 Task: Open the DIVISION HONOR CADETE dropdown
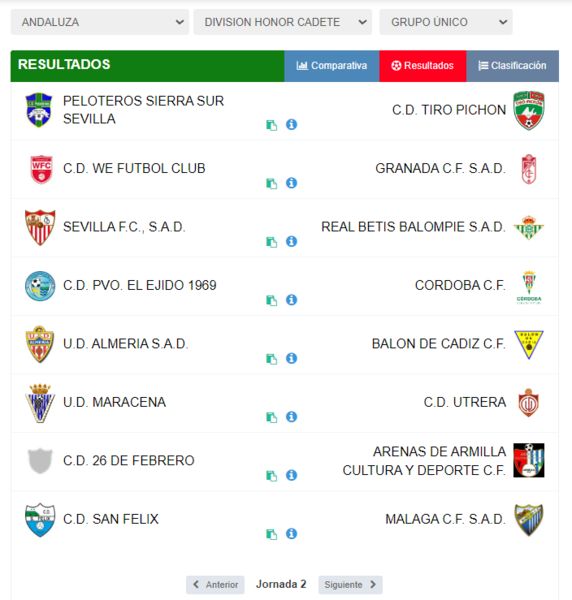(283, 22)
